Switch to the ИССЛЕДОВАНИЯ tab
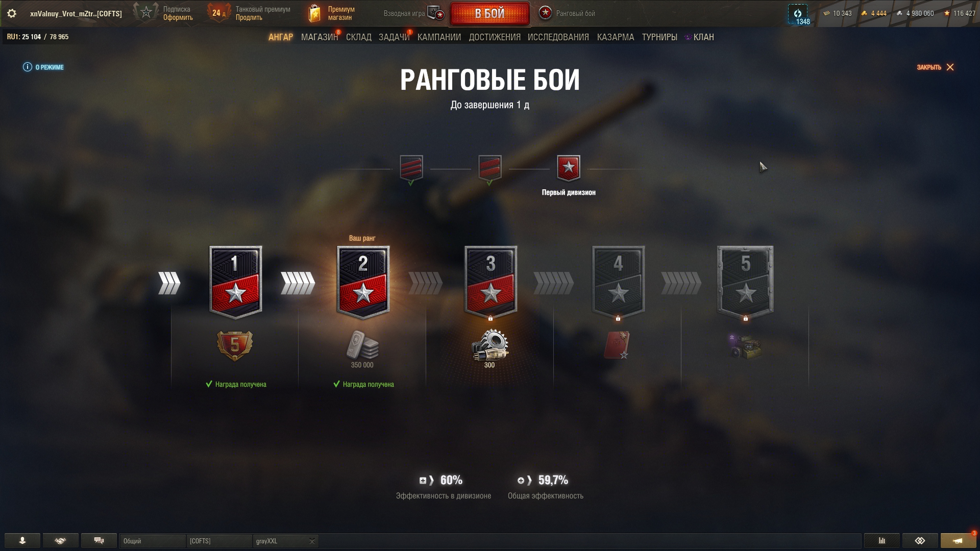Screen dimensions: 980x551 558,37
